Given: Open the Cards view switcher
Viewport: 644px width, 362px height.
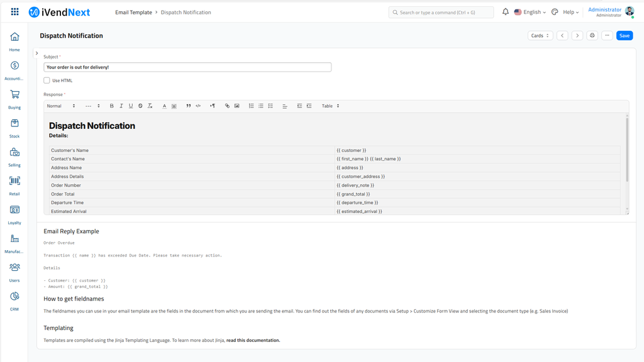Looking at the screenshot, I should coord(540,36).
